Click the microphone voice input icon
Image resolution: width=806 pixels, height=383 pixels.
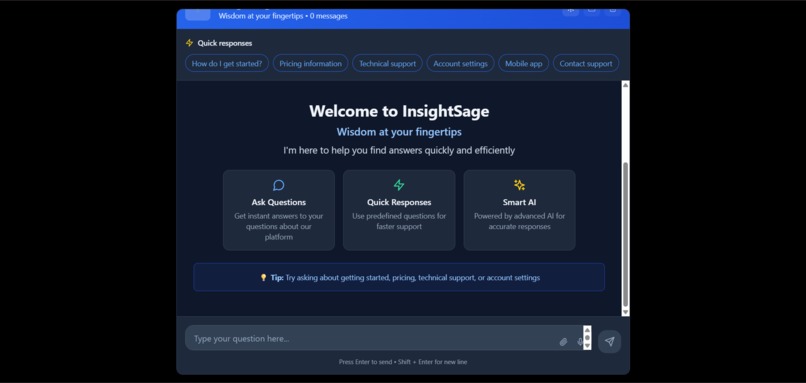coord(579,342)
